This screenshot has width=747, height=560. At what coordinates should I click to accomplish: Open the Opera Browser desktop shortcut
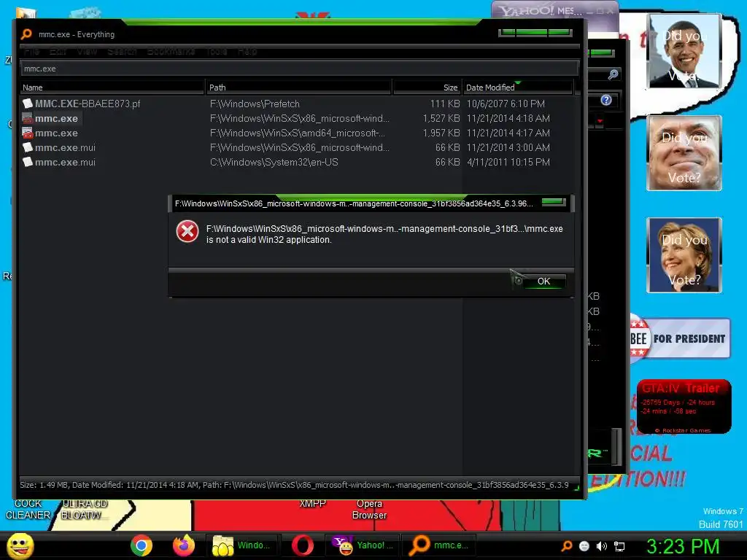pos(369,509)
